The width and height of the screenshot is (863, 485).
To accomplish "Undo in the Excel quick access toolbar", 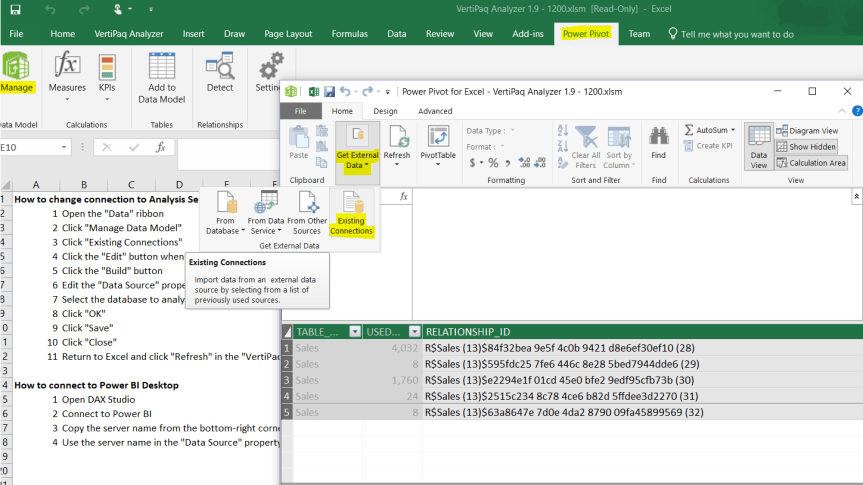I will click(x=50, y=9).
